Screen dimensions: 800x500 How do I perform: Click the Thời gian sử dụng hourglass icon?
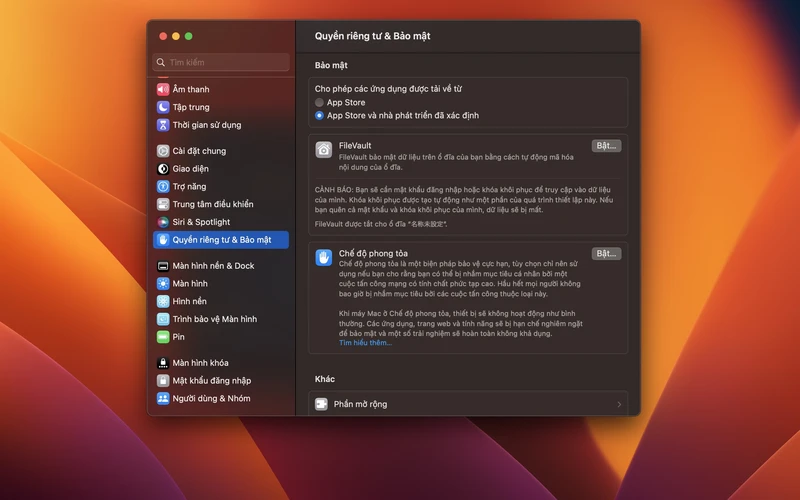click(163, 125)
